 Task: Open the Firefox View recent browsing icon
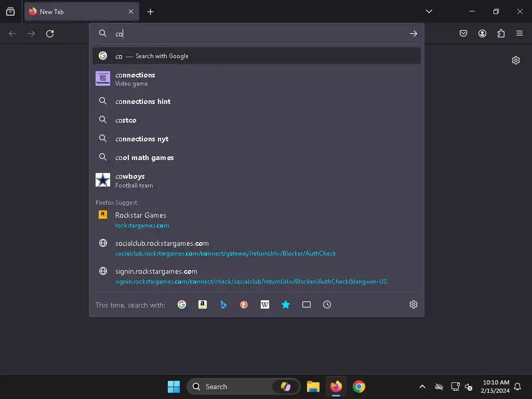click(x=10, y=11)
